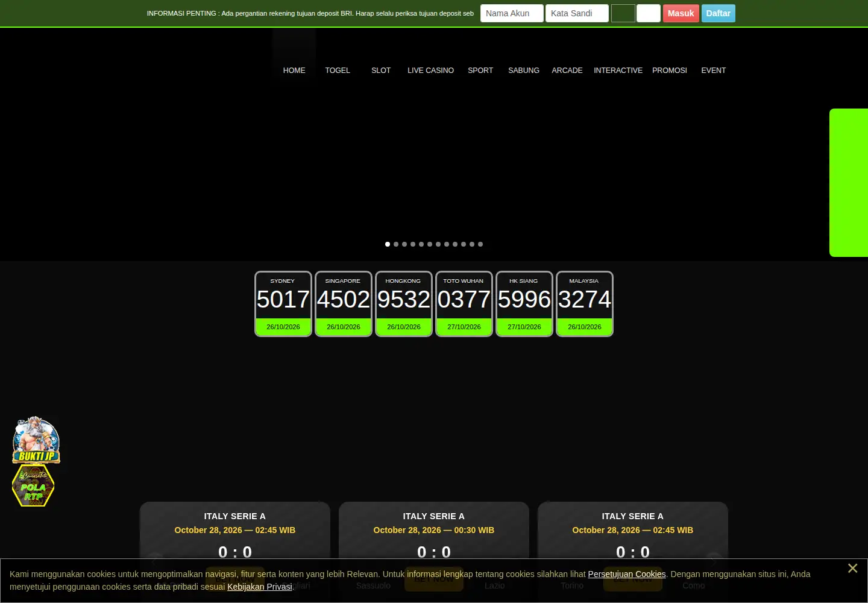Open the HOME menu item

[294, 71]
